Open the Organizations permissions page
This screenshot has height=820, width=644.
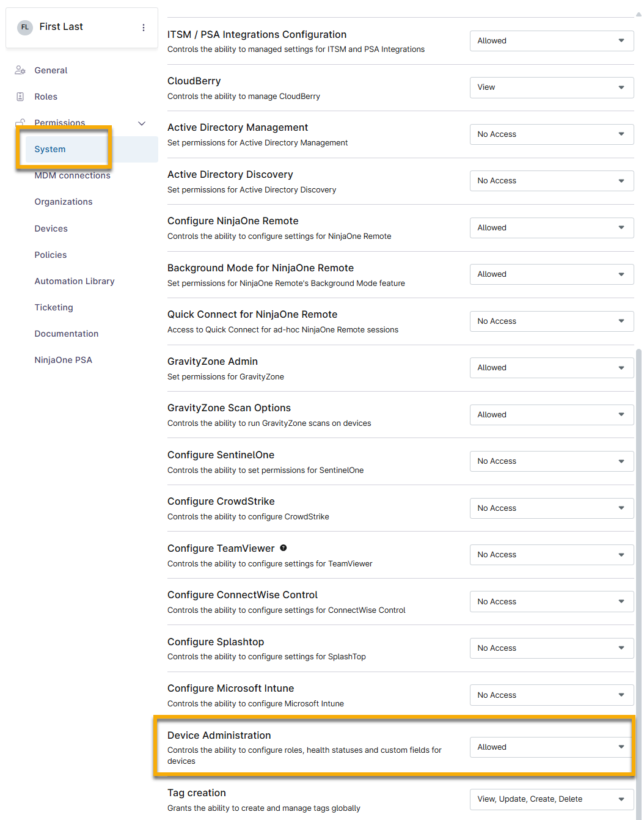(x=64, y=202)
